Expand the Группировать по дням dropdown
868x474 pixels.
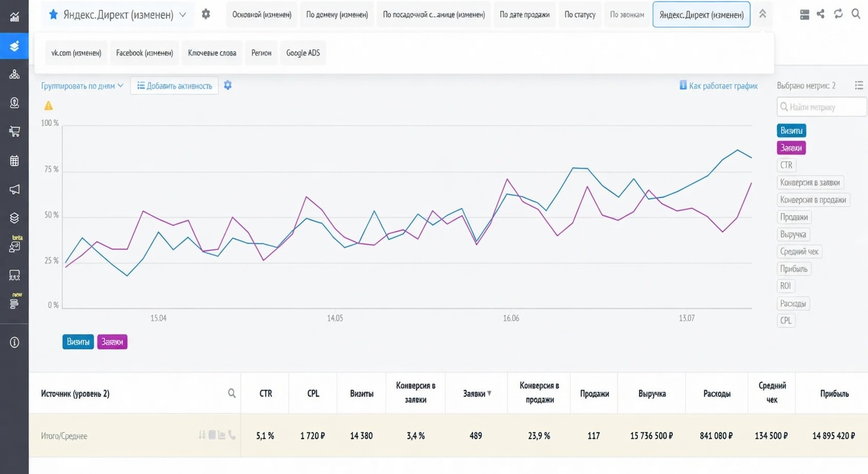tap(82, 86)
